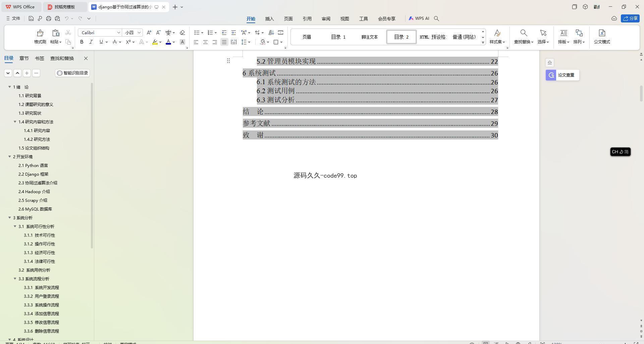Switch to the References (引用) ribbon tab
Screen dimensions: 644x344
coord(307,19)
